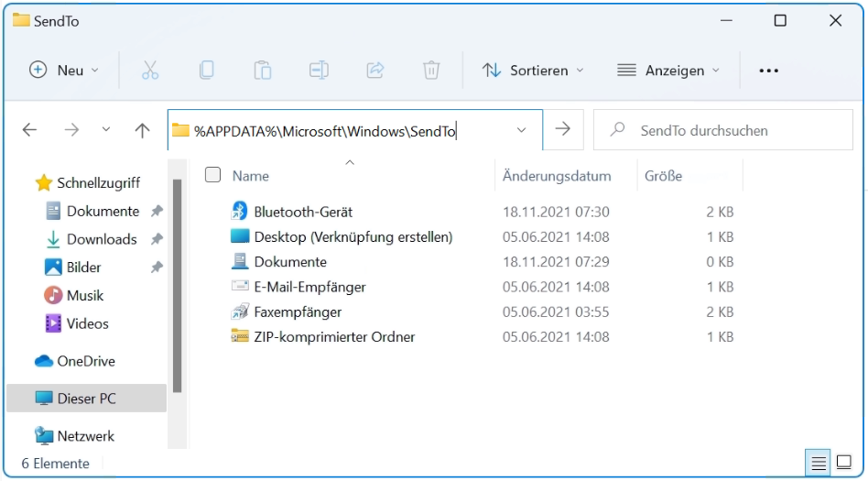Select the Faxempfänger entry
Image resolution: width=868 pixels, height=481 pixels.
coord(298,312)
